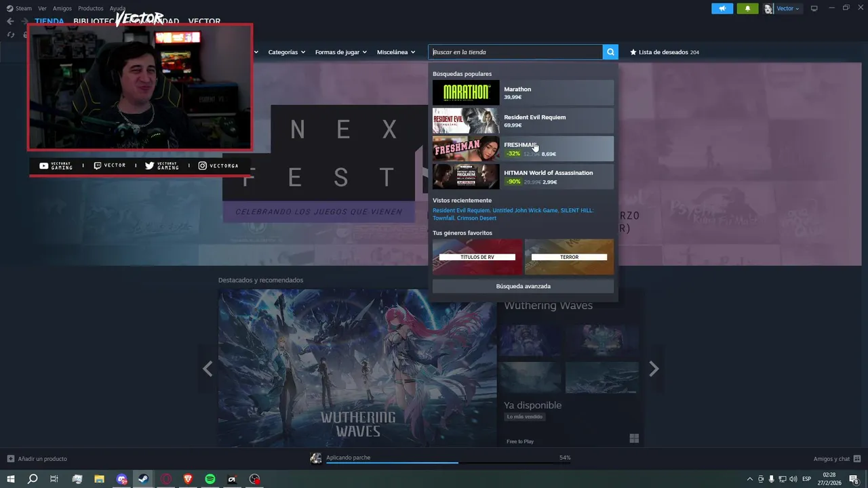Click the Lo más vendido tag

[524, 417]
